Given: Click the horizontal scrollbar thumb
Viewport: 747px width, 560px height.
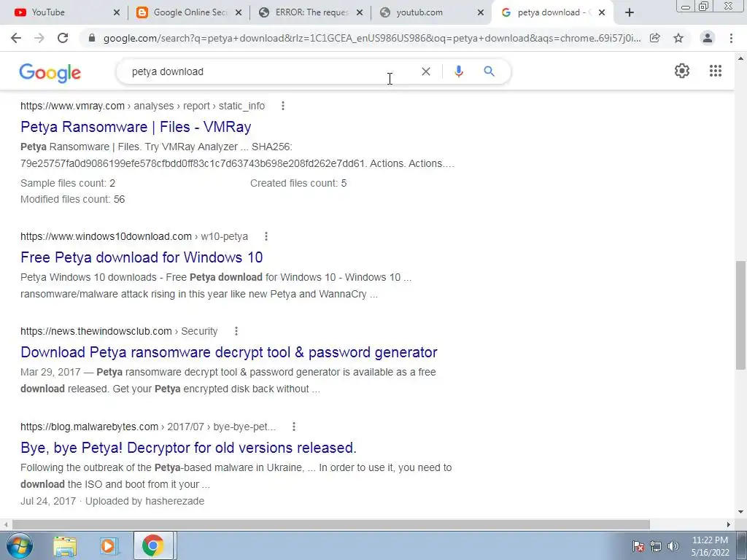Looking at the screenshot, I should coord(331,524).
